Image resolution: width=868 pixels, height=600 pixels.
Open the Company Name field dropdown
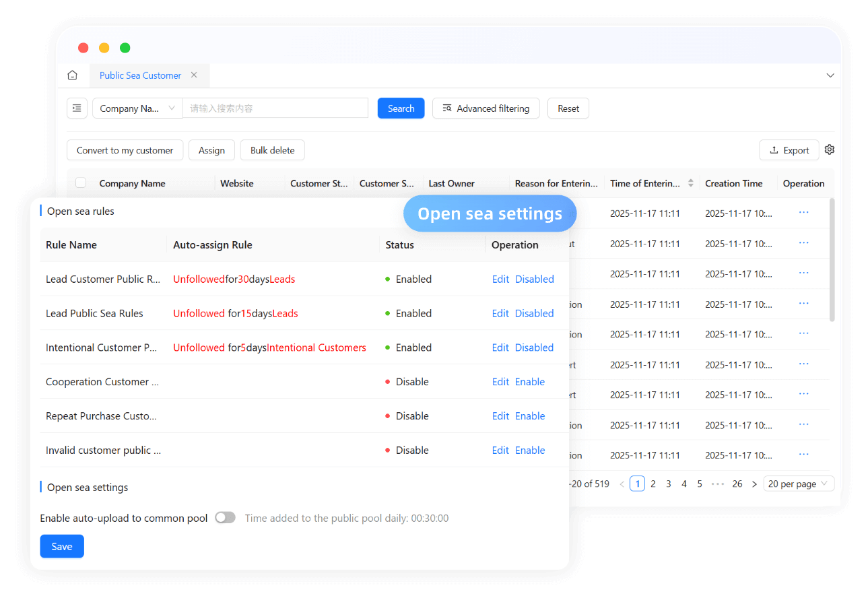(137, 108)
